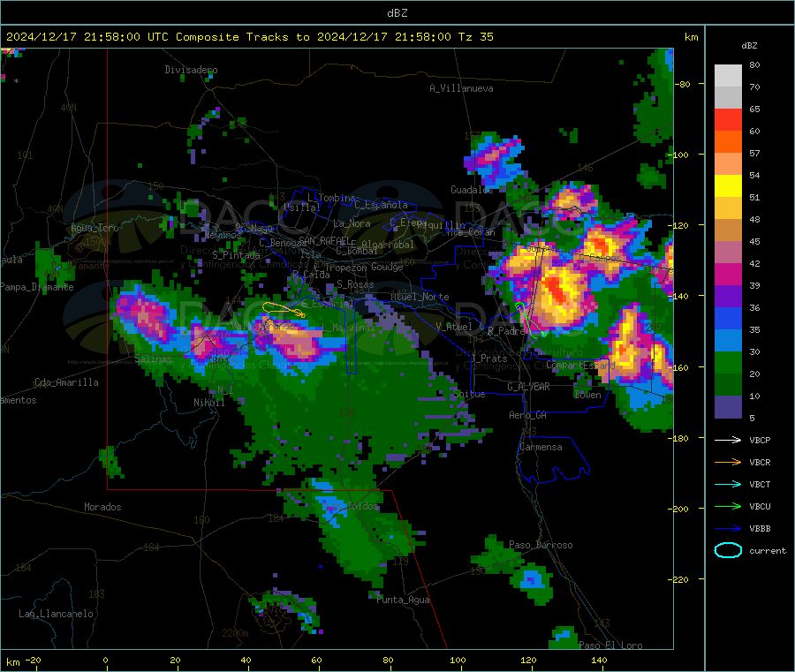This screenshot has width=795, height=672.
Task: Click the Aero_GA location label
Action: [527, 415]
